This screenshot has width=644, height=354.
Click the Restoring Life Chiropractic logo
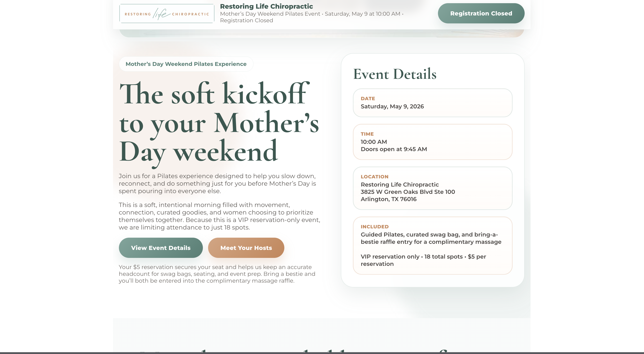(167, 13)
